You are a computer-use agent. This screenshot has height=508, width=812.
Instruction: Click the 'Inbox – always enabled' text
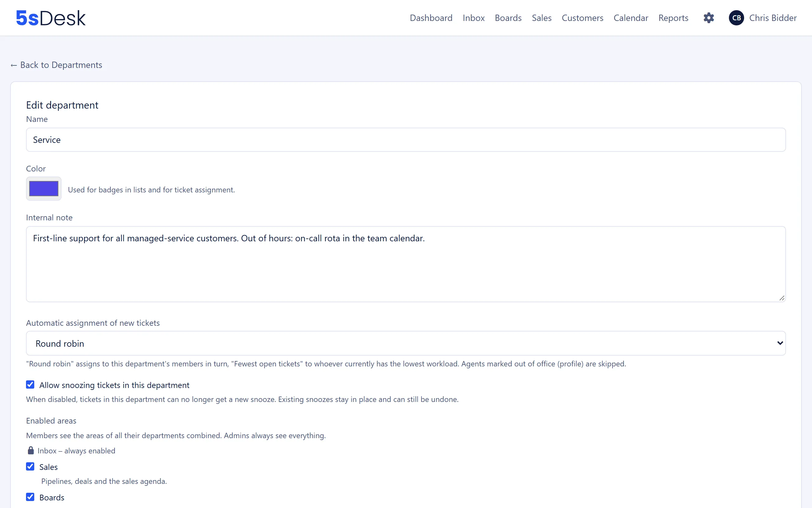point(76,451)
